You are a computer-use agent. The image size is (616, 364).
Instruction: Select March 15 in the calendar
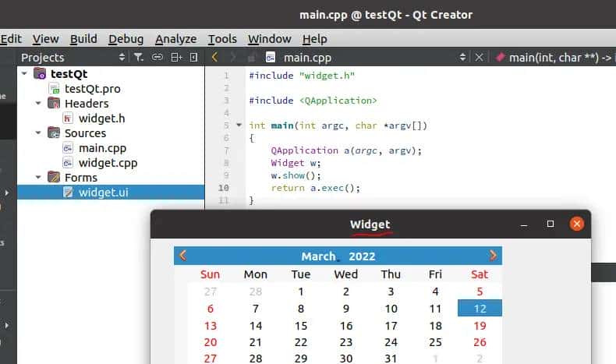pos(300,326)
